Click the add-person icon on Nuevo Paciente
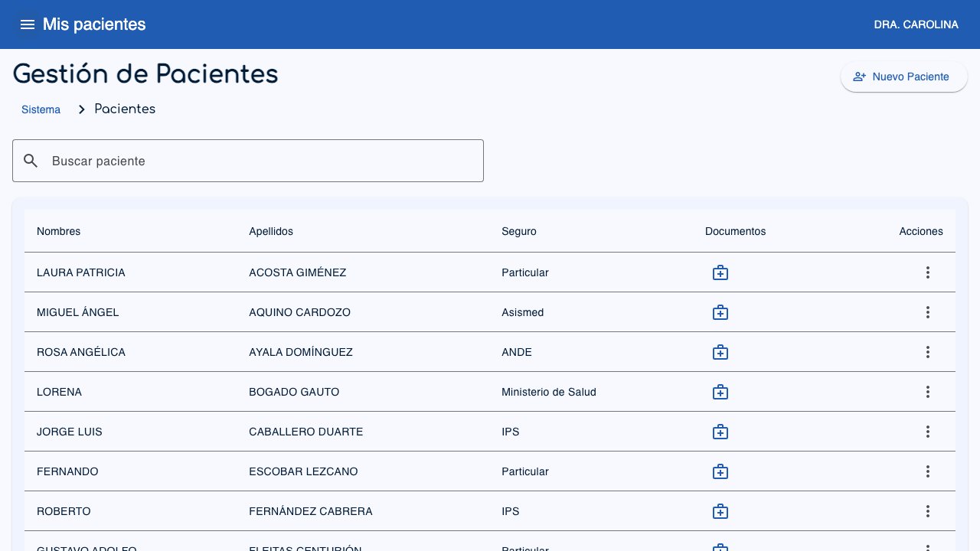 tap(860, 77)
